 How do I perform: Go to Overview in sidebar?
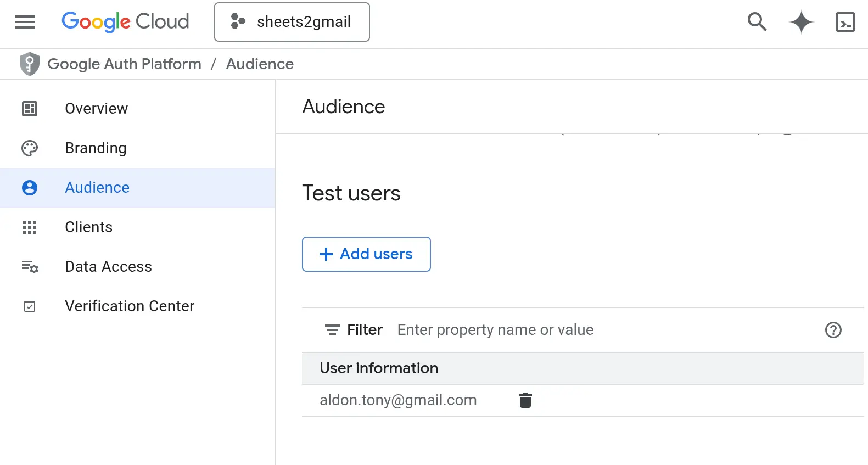coord(97,109)
